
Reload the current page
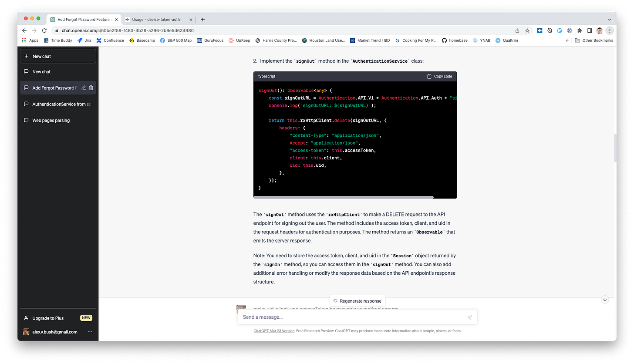coord(44,30)
